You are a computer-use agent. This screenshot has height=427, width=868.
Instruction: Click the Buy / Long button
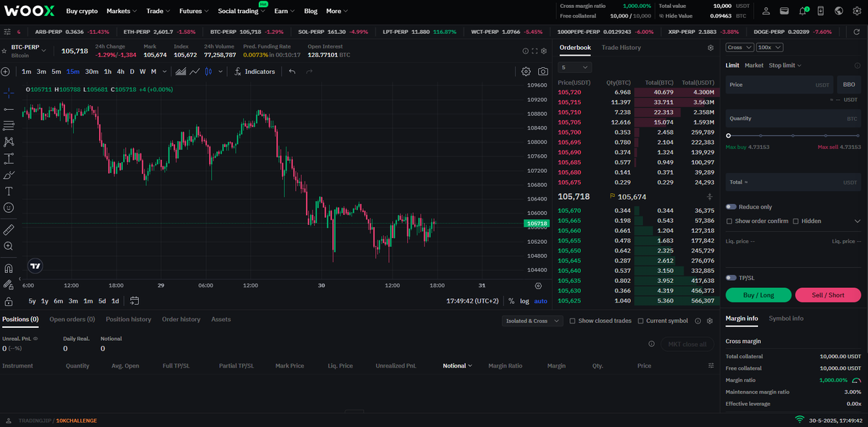click(x=758, y=295)
